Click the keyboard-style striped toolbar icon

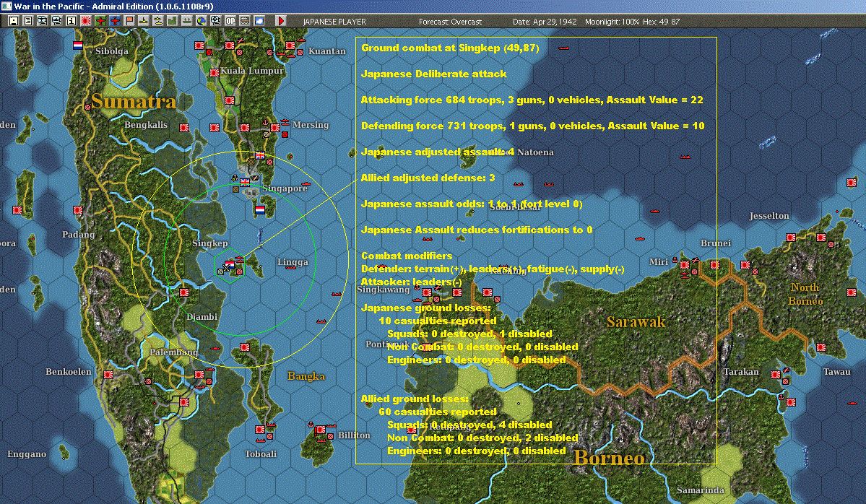pos(245,21)
